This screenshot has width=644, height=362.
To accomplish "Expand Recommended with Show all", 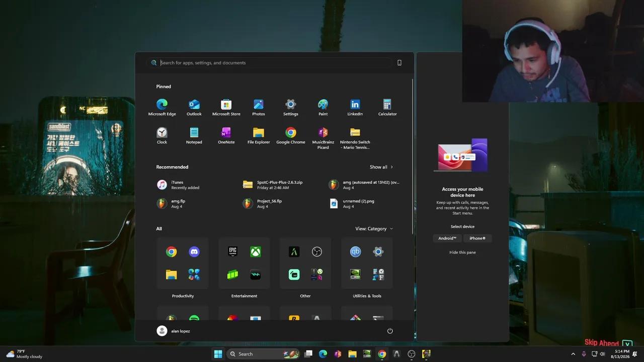I will tap(381, 167).
